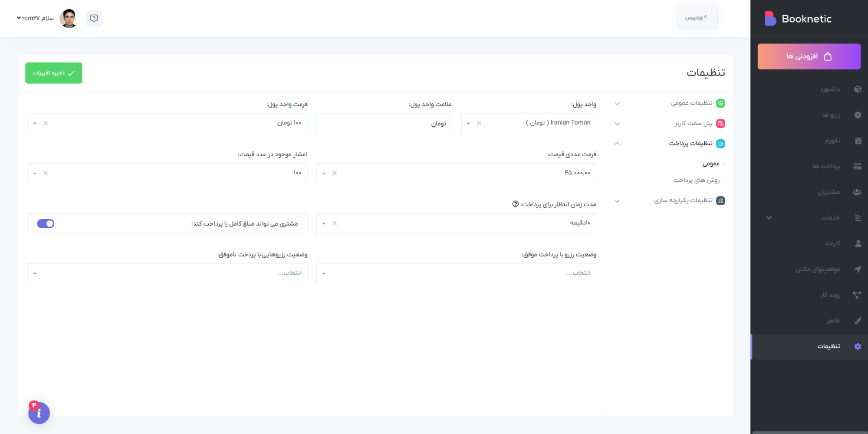Screen dimensions: 868x434
Task: Click the workflow icon in sidebar
Action: tap(857, 295)
